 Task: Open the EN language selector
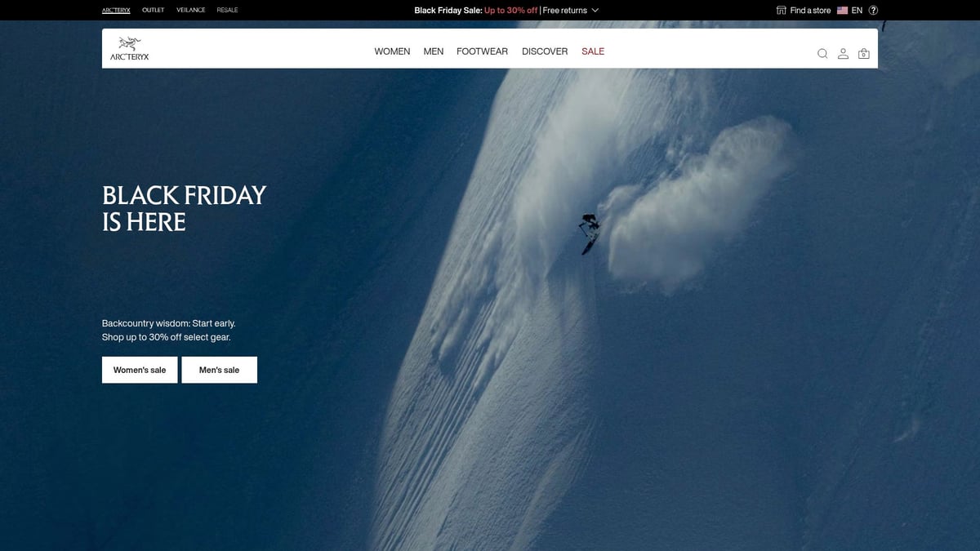pos(857,11)
